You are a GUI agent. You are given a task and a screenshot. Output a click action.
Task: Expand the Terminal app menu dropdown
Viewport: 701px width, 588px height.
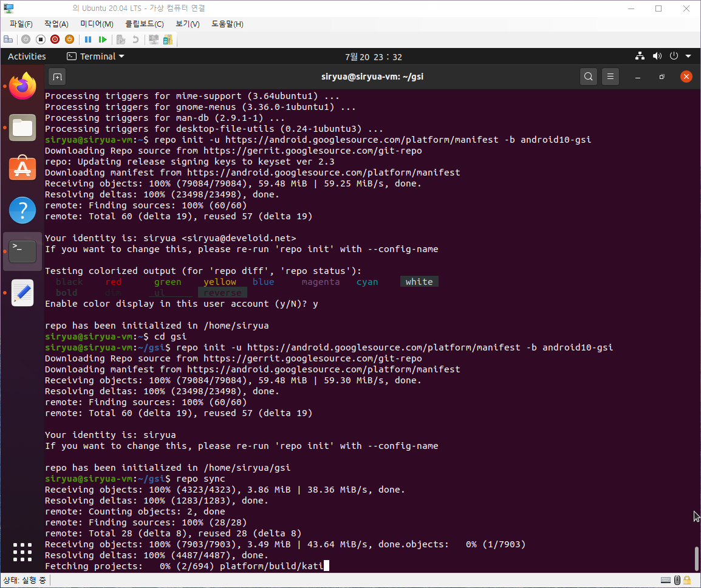point(95,56)
